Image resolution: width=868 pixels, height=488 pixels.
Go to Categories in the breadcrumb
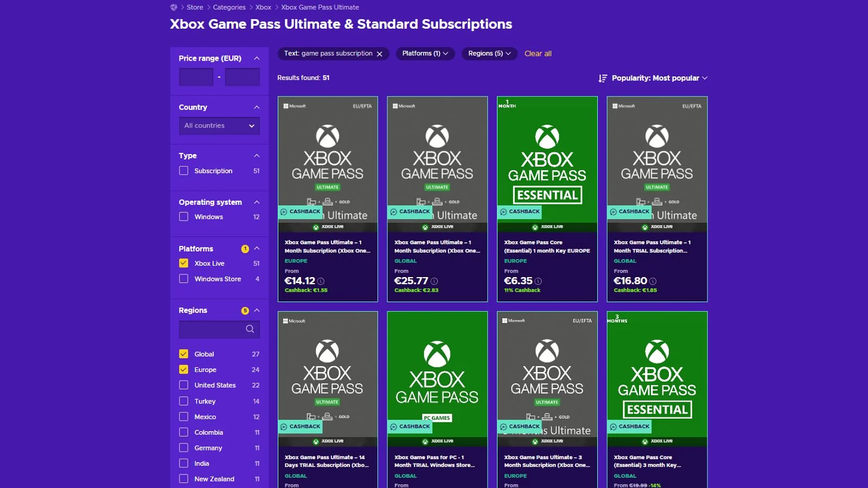point(229,8)
